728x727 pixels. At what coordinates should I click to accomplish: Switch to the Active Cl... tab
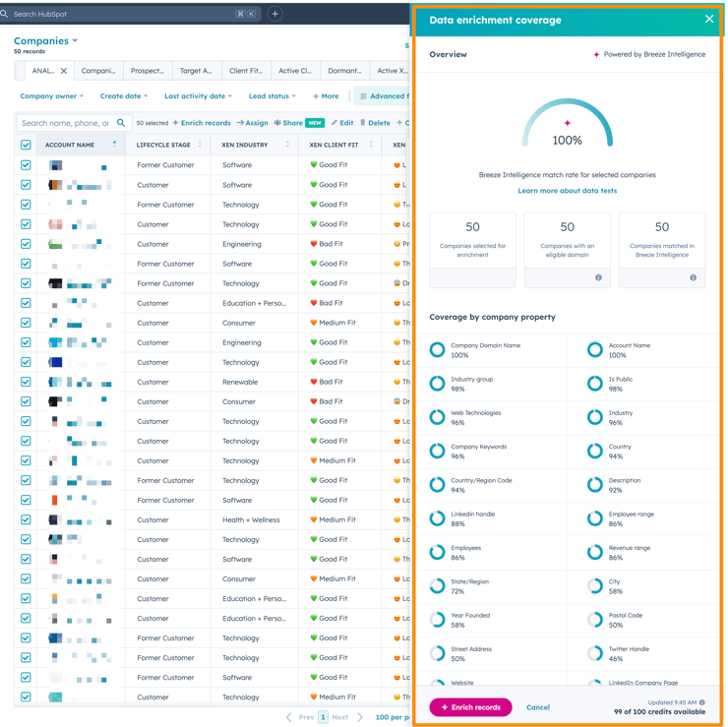(x=295, y=71)
